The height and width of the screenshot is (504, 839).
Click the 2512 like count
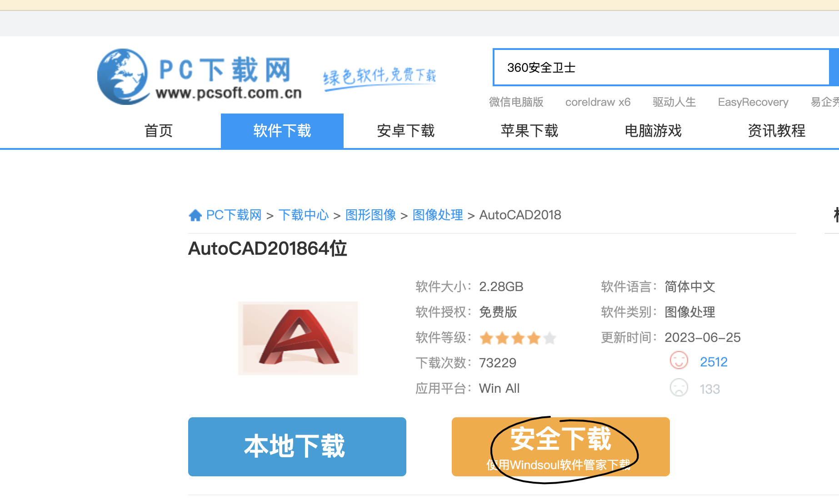pos(714,362)
